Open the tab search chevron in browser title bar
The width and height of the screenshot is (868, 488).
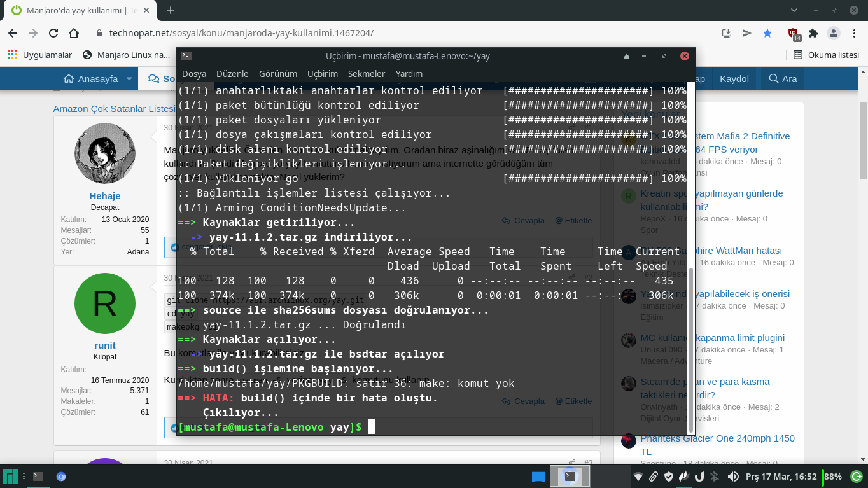[795, 10]
